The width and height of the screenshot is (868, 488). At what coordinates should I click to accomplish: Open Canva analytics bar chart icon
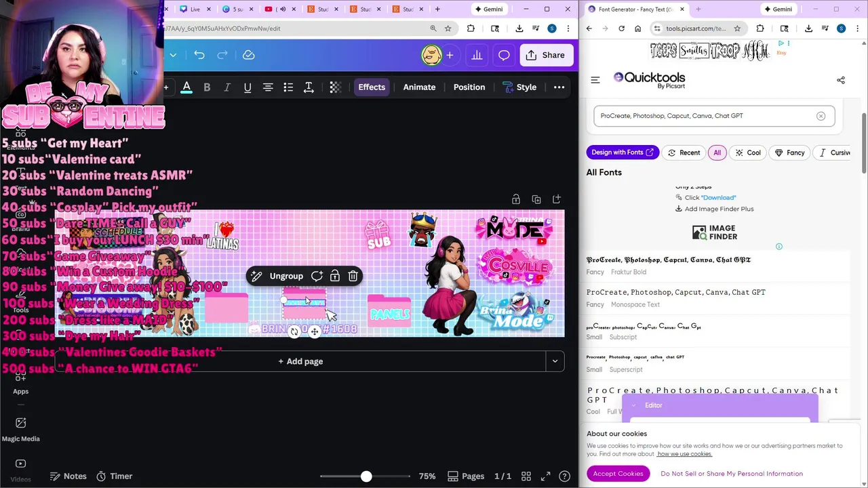(477, 55)
